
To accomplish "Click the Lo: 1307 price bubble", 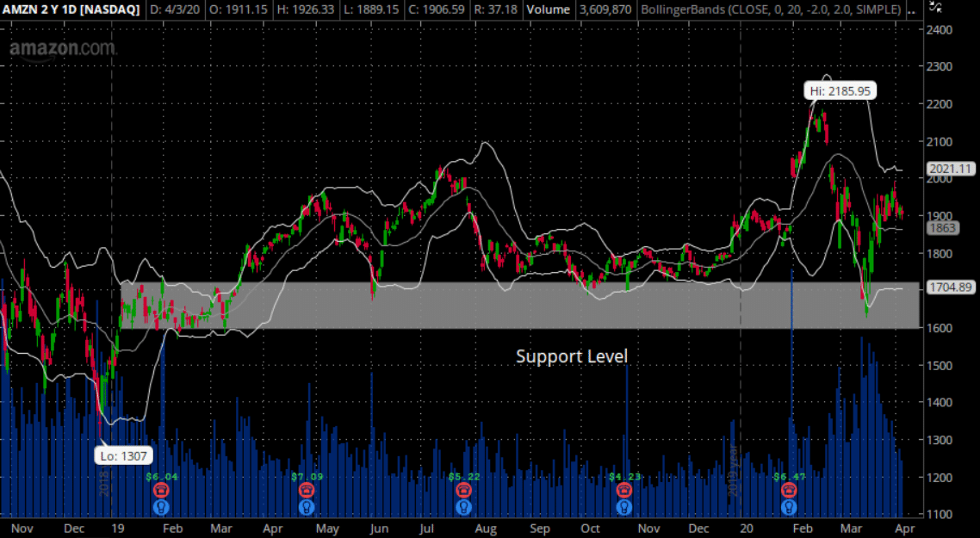I will pyautogui.click(x=124, y=455).
